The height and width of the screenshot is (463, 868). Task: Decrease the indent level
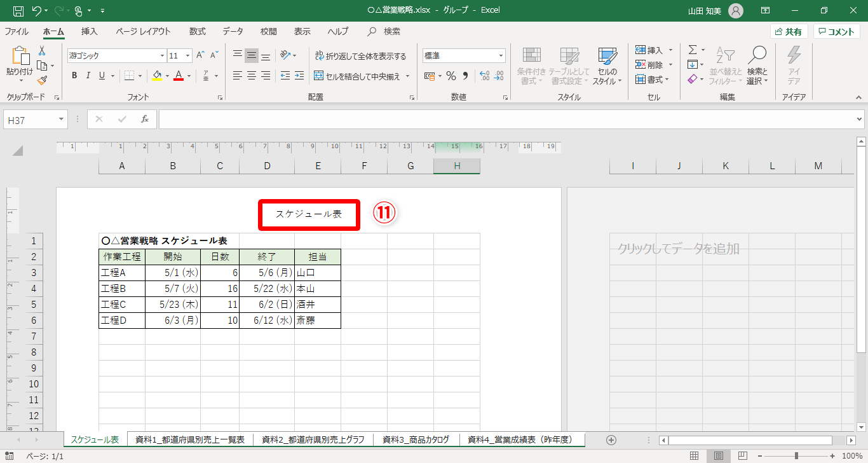click(x=285, y=76)
